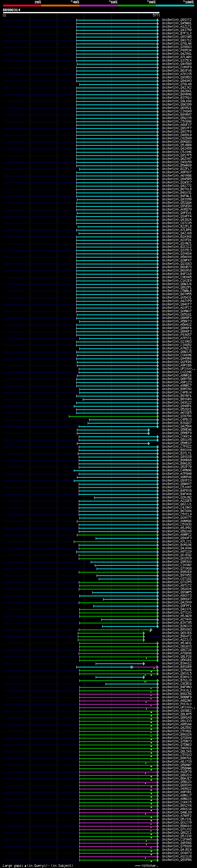Open hit UniRef100_Q9SXT2
Image resolution: width=197 pixels, height=868 pixels.
point(177,20)
